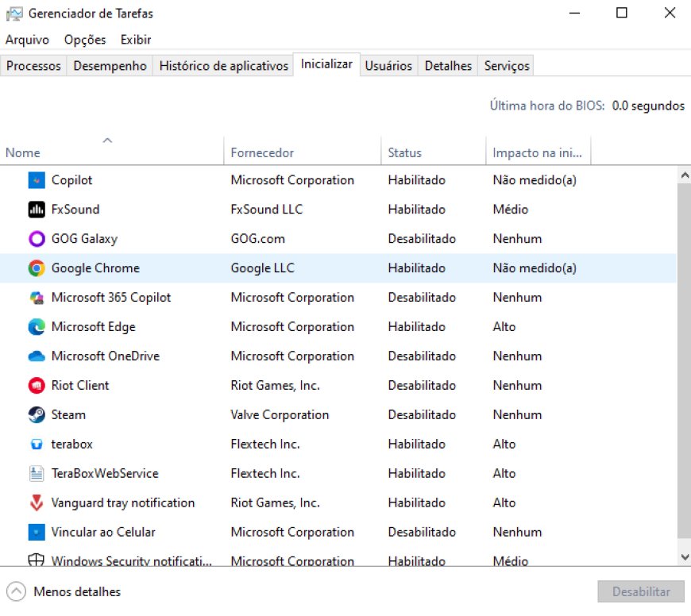Viewport: 691px width, 616px height.
Task: Select Vanguard tray notification entry name
Action: point(123,502)
